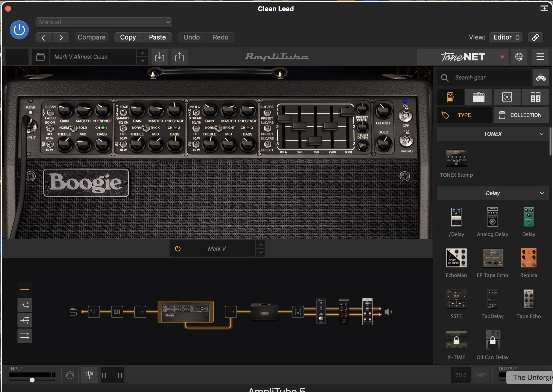
Task: Select the stomp pedal gear category
Action: pyautogui.click(x=450, y=97)
